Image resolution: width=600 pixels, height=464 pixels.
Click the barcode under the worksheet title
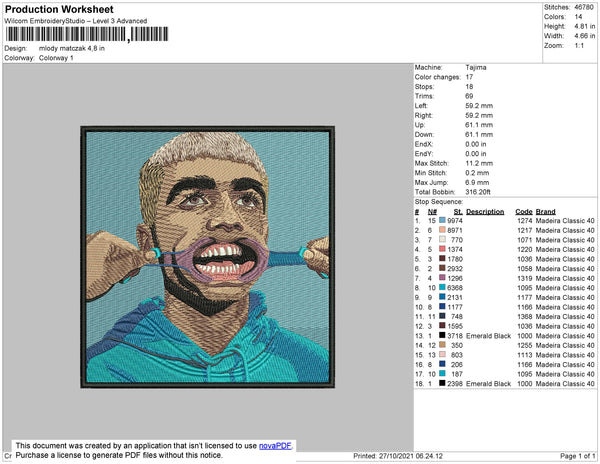(x=87, y=34)
